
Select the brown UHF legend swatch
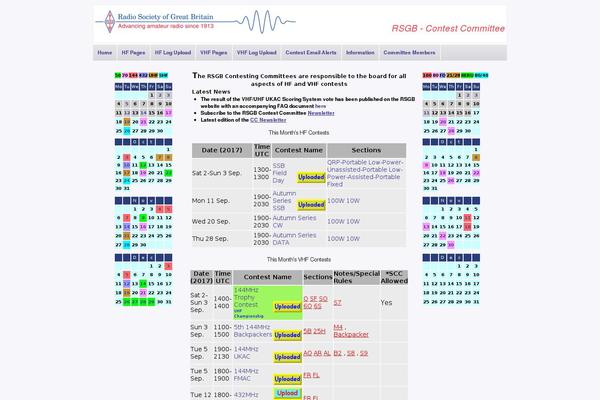pyautogui.click(x=153, y=75)
